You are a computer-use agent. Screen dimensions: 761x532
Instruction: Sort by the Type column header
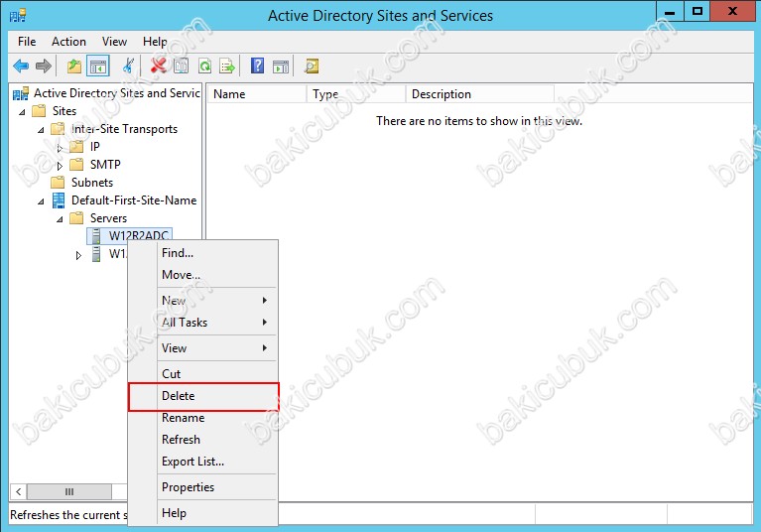356,94
